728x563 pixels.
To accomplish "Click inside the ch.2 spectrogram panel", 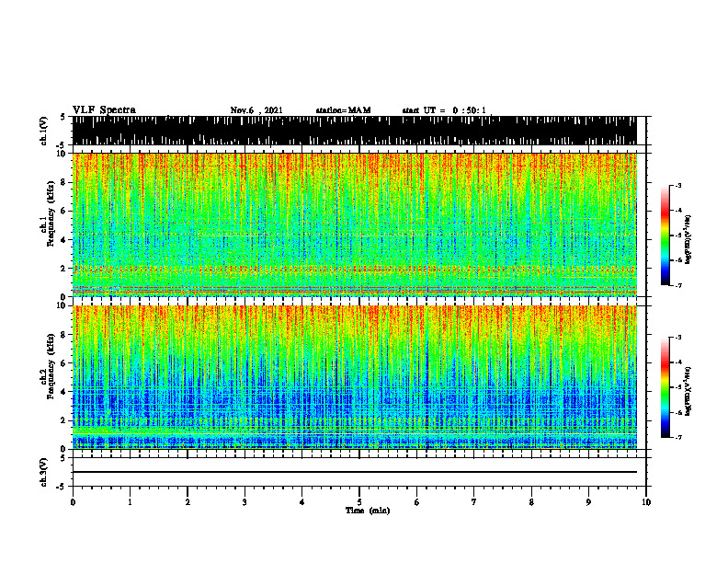I will (354, 377).
